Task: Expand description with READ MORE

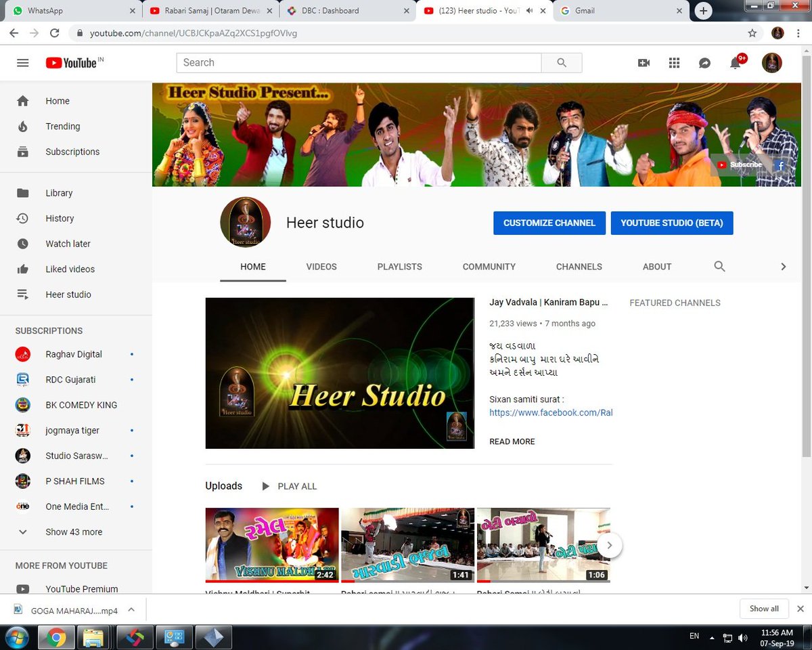Action: click(x=512, y=441)
